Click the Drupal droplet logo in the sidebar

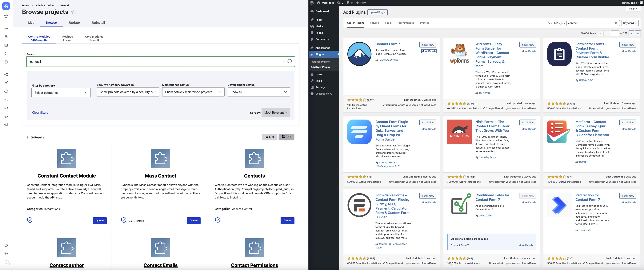click(6, 6)
